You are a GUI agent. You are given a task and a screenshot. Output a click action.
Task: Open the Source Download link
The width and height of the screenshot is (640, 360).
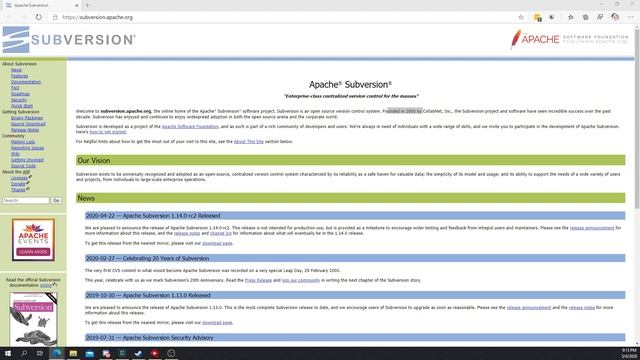28,124
